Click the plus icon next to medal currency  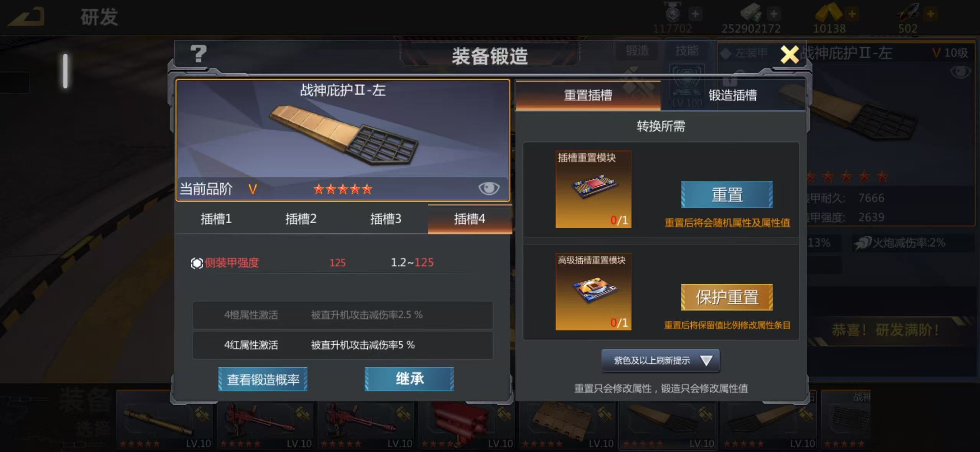click(x=695, y=14)
